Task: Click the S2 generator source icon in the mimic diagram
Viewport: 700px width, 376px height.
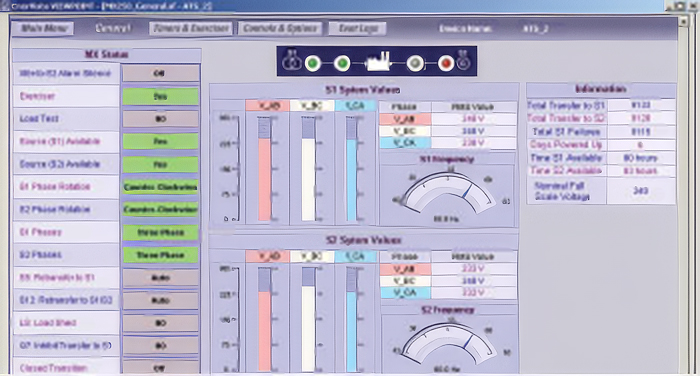Action: [464, 61]
